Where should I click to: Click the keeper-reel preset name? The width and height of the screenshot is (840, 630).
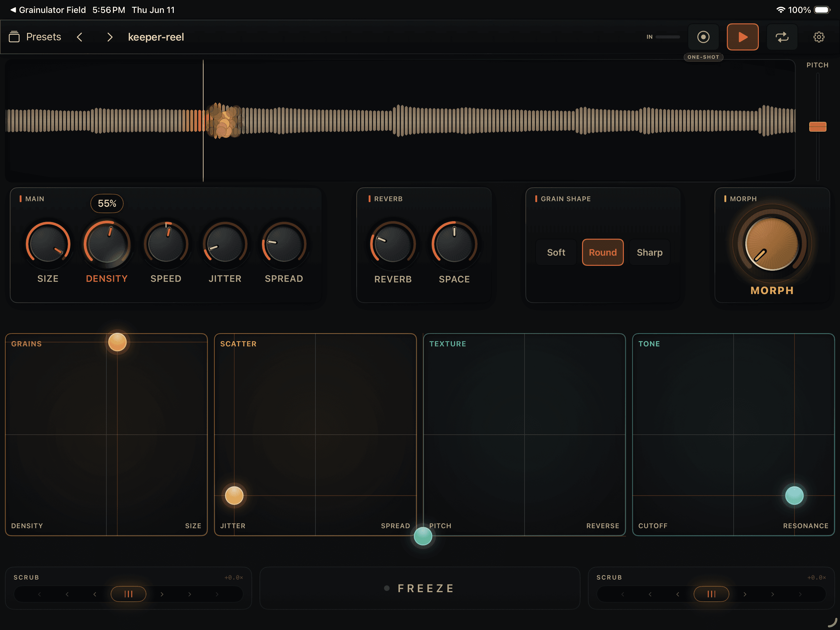(x=156, y=37)
